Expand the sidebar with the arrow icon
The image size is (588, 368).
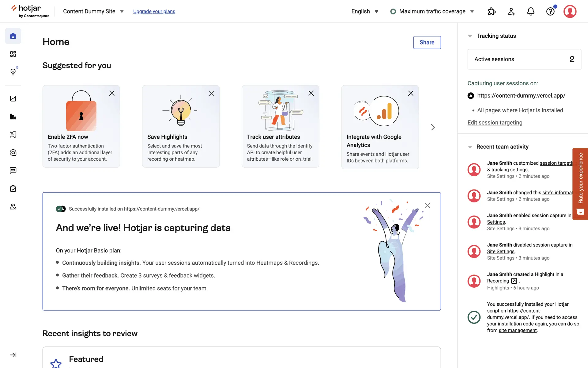pyautogui.click(x=13, y=355)
